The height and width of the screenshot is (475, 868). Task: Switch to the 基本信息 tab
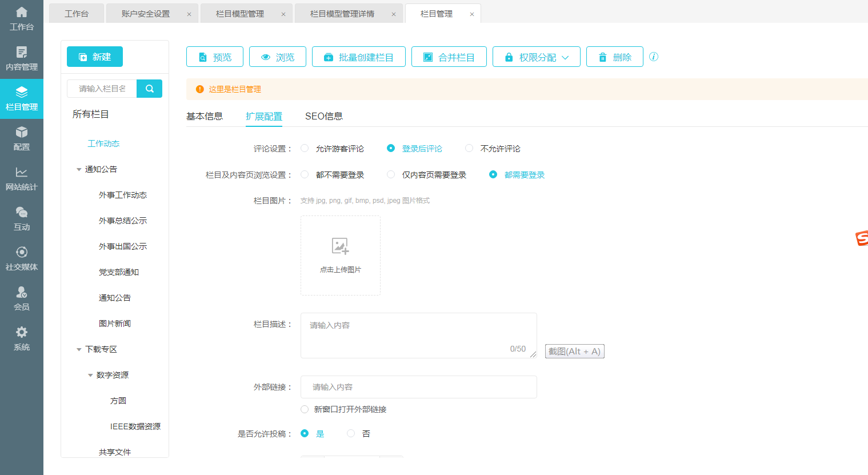pos(205,116)
